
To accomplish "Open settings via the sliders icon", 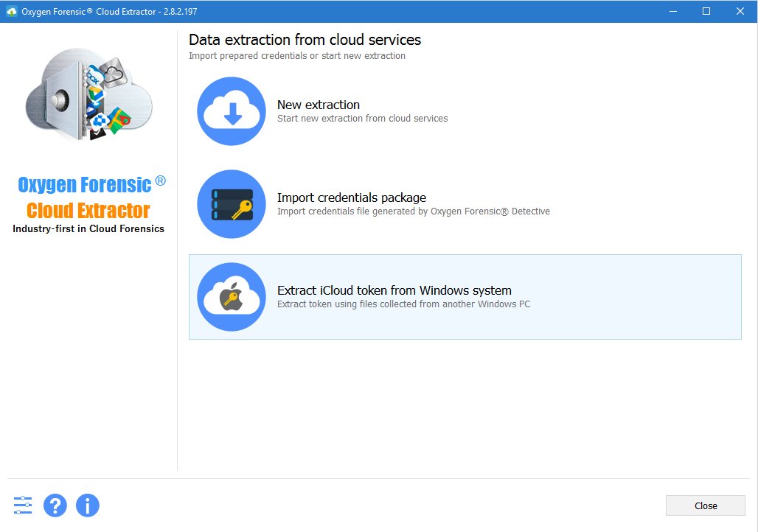I will (23, 505).
